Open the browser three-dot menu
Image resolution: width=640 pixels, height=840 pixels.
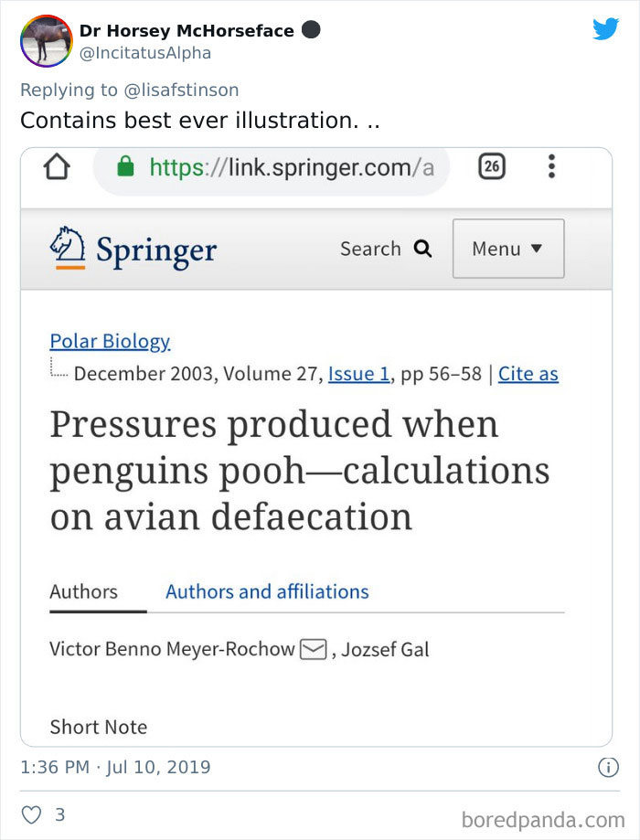tap(551, 167)
